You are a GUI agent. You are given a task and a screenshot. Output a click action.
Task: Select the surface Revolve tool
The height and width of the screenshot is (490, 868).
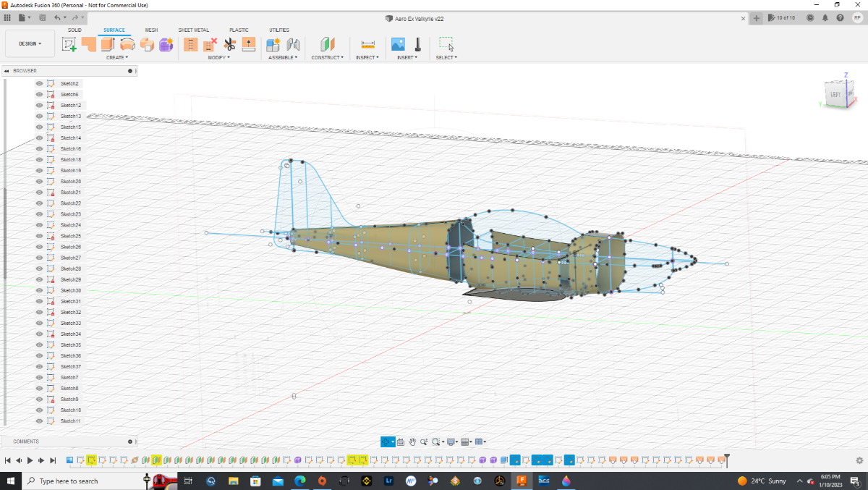point(128,45)
